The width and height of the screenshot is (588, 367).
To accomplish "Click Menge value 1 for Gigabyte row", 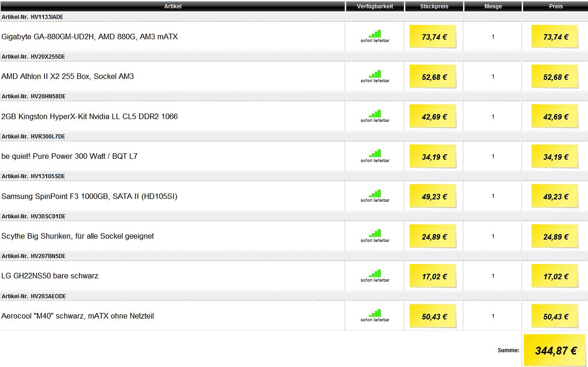I will tap(493, 36).
